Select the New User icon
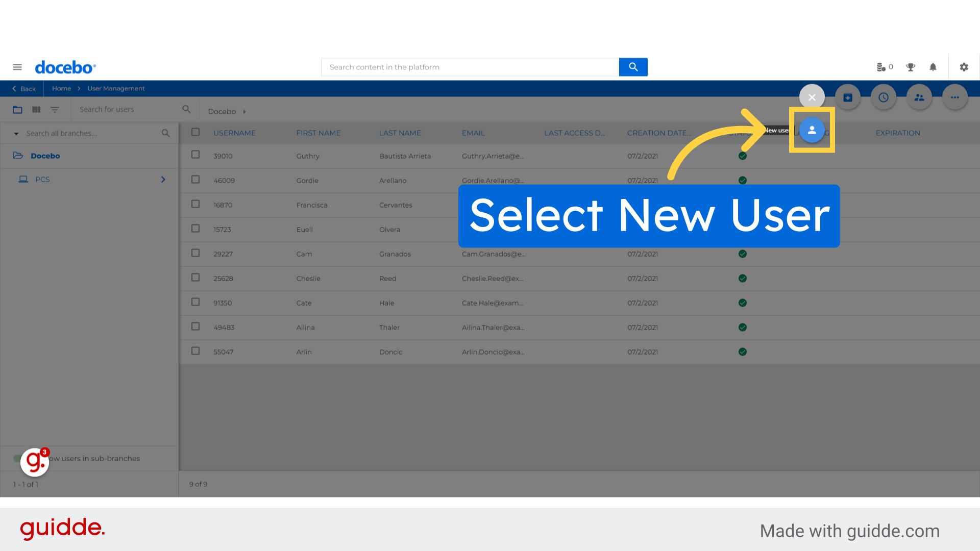This screenshot has width=980, height=551. coord(812,130)
